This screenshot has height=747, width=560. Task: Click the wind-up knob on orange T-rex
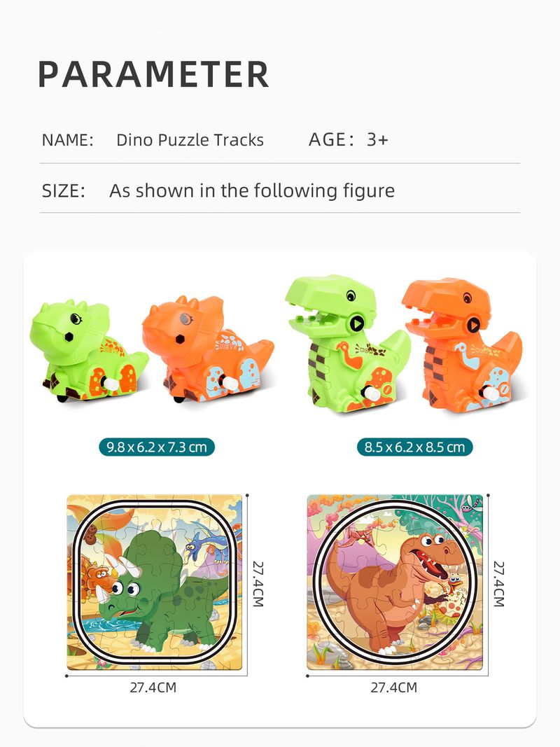pyautogui.click(x=491, y=393)
